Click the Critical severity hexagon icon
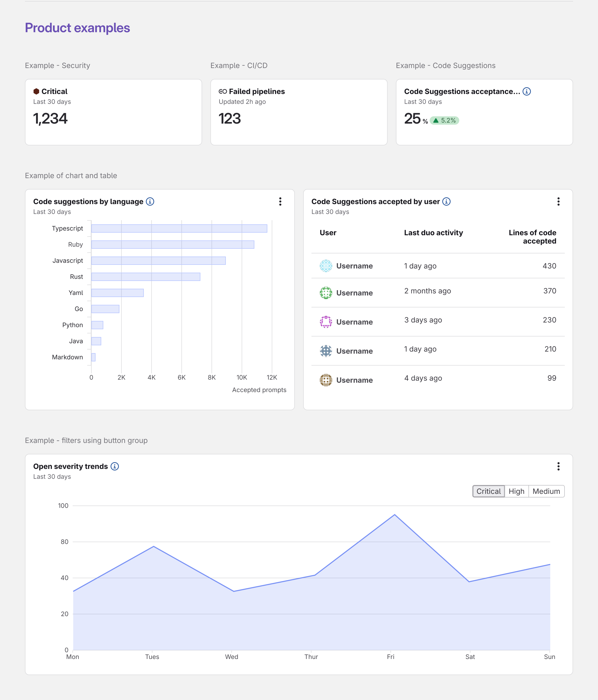Viewport: 598px width, 700px height. click(x=37, y=91)
